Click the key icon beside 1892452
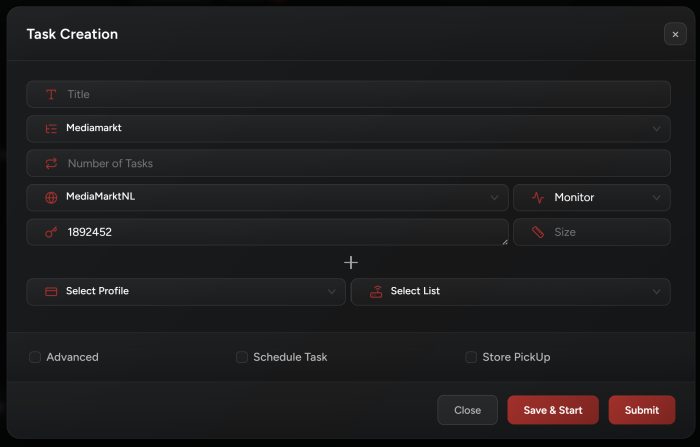The width and height of the screenshot is (700, 447). point(51,232)
